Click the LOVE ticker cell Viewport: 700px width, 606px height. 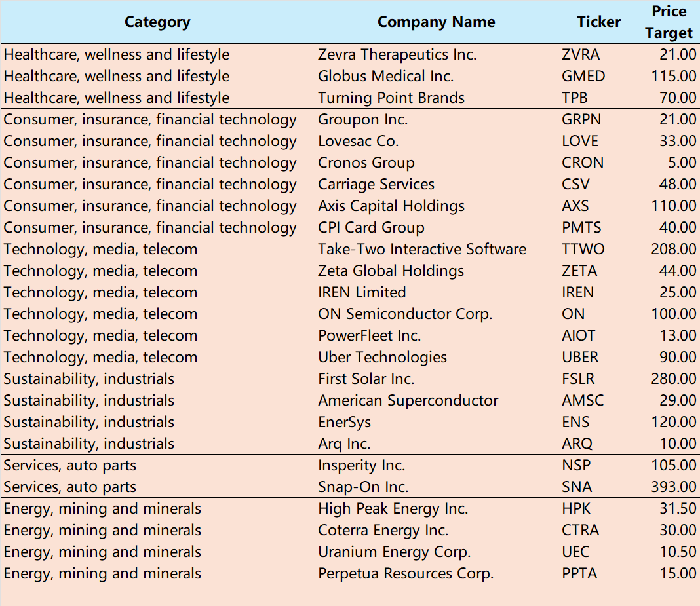coord(580,141)
